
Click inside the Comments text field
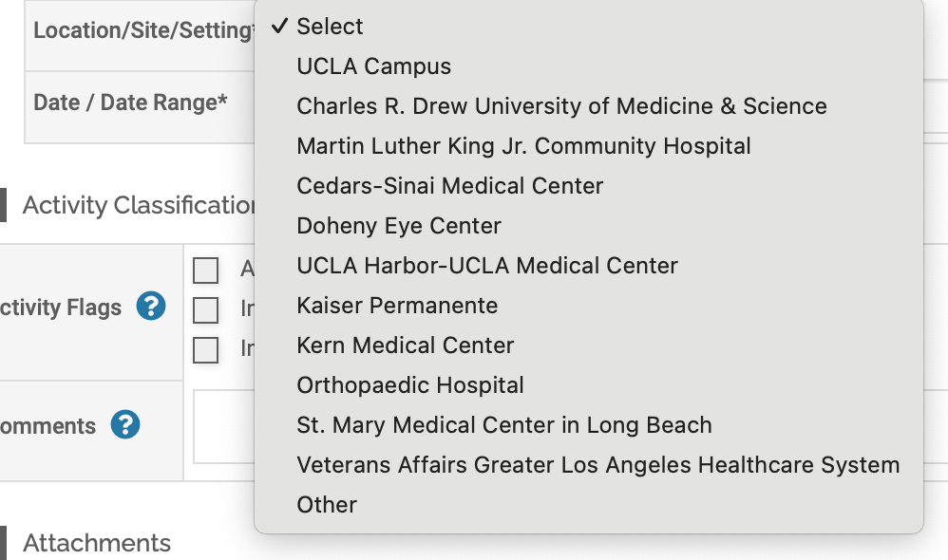tap(224, 427)
